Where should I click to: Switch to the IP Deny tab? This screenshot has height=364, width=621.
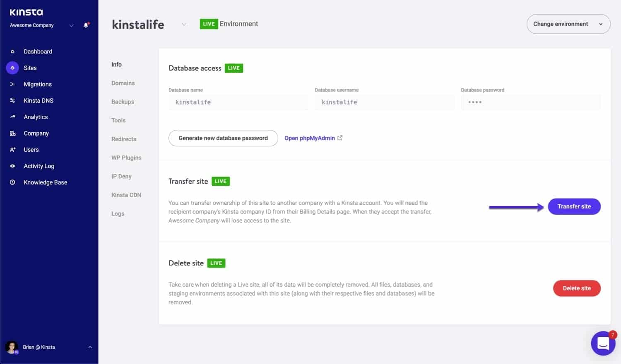pos(121,176)
